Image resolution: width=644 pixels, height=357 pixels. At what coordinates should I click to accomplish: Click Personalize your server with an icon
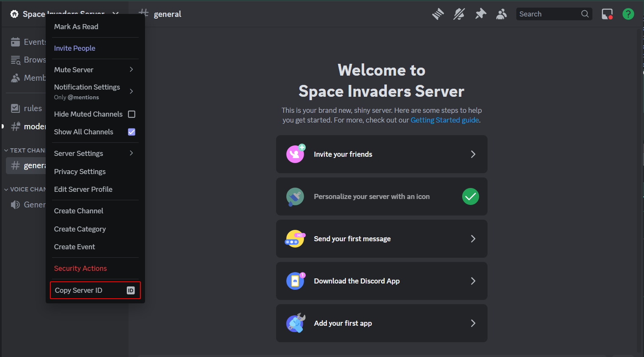pos(381,196)
